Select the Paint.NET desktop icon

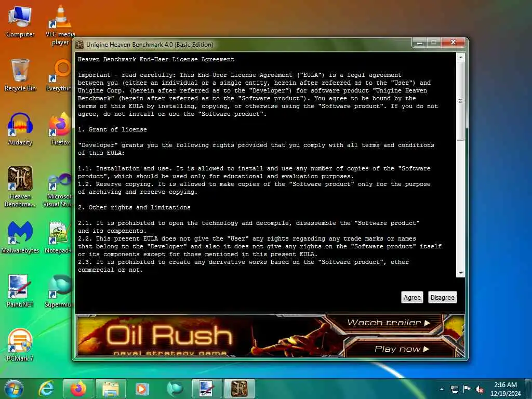coord(20,291)
